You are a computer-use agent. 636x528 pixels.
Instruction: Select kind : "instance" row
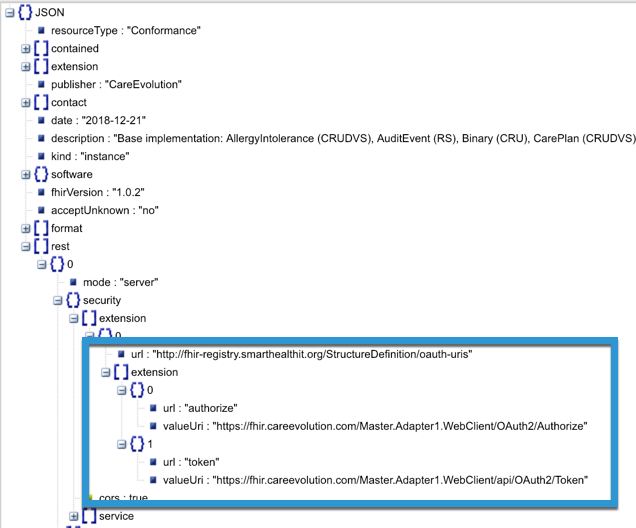pyautogui.click(x=90, y=157)
